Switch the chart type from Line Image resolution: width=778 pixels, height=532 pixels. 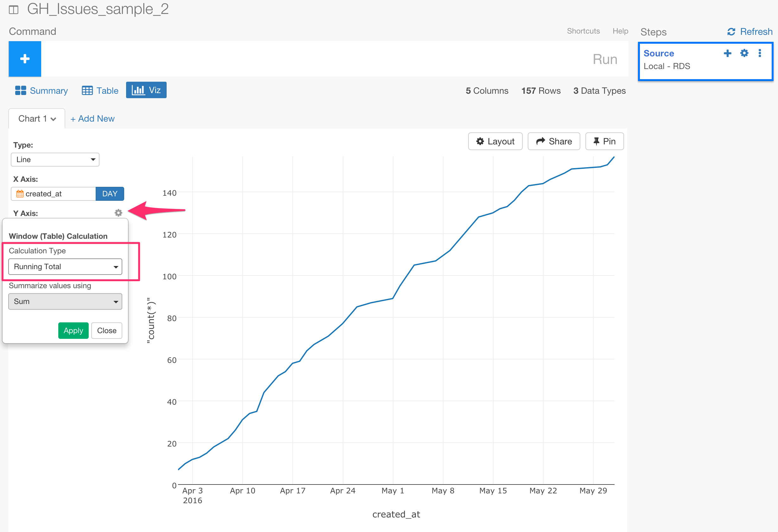pos(55,160)
